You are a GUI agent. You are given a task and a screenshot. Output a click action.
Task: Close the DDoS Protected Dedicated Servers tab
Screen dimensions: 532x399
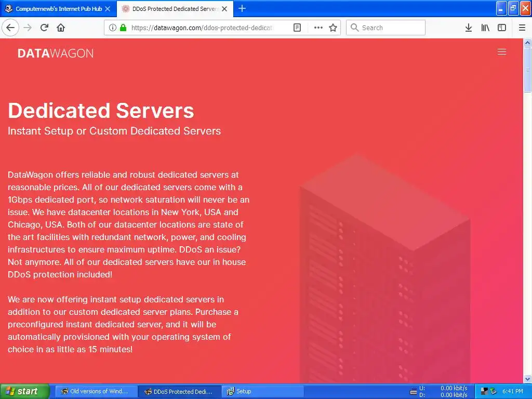coord(224,9)
